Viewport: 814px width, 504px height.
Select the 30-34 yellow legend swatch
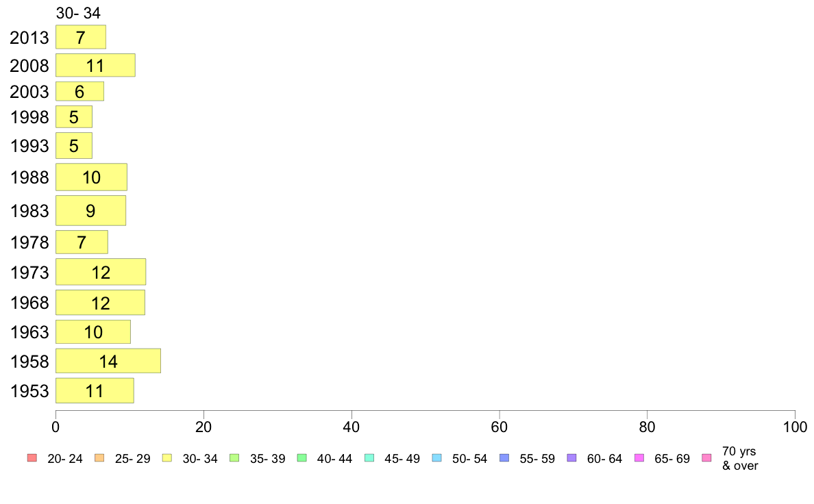pos(166,458)
